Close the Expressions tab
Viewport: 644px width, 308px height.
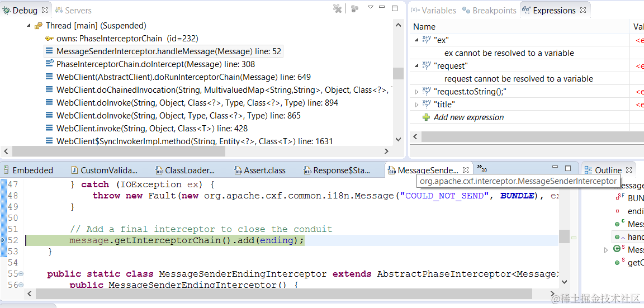[x=583, y=10]
